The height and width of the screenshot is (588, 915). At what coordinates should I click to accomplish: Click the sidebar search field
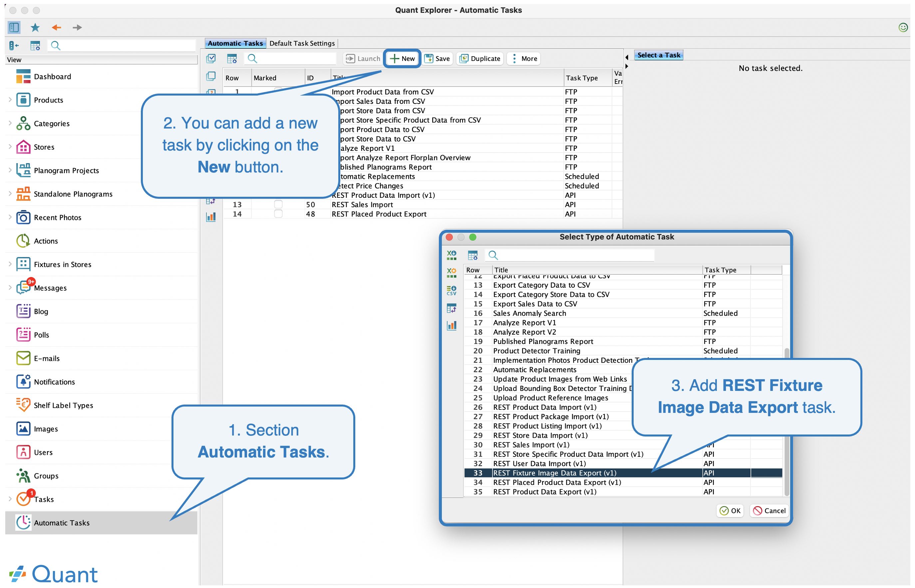[122, 46]
